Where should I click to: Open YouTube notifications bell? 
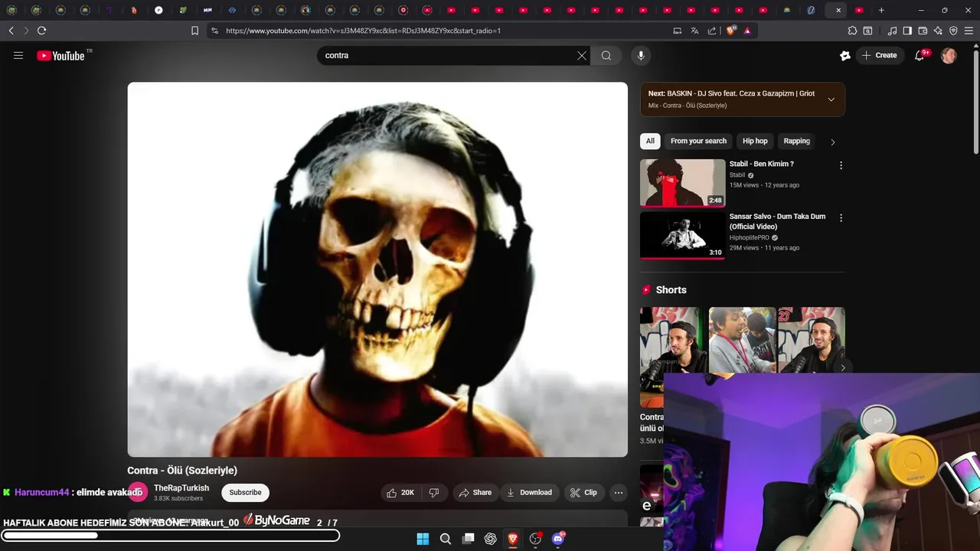920,55
